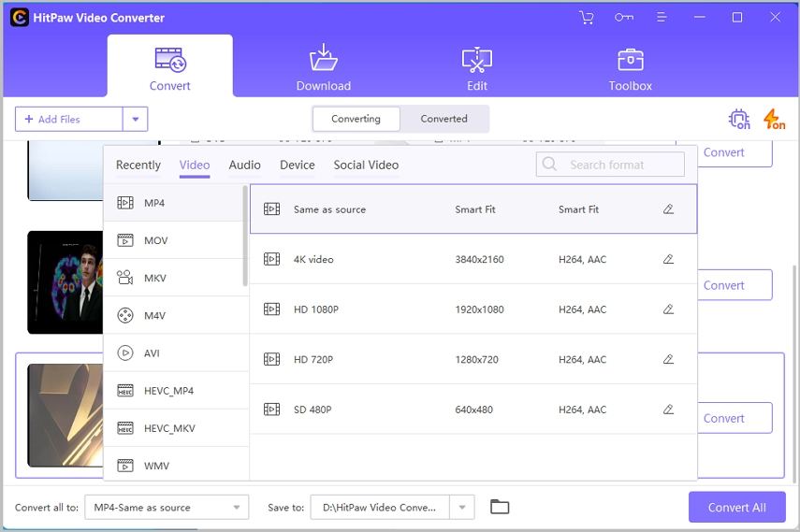Convert the topmost video item
Image resolution: width=800 pixels, height=532 pixels.
[x=735, y=152]
